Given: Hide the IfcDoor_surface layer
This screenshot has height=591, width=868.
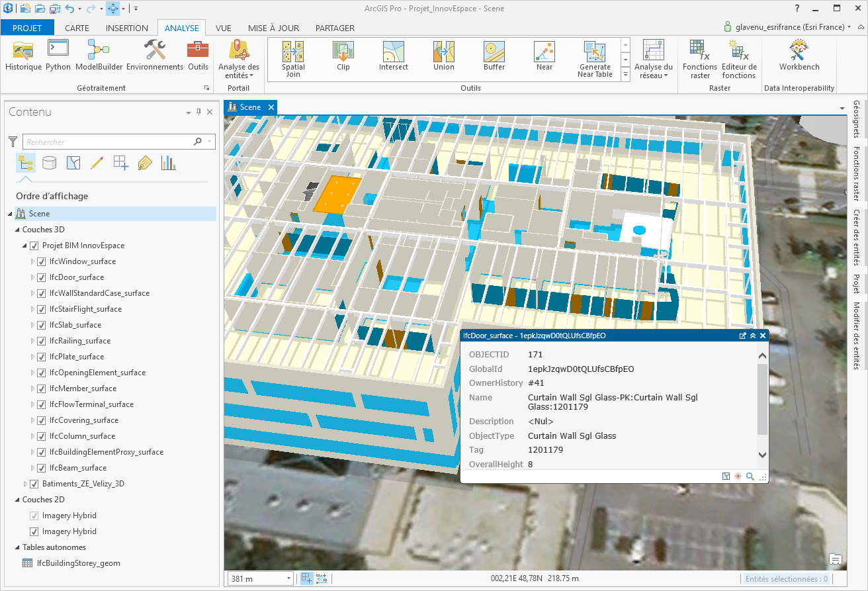Looking at the screenshot, I should tap(41, 277).
